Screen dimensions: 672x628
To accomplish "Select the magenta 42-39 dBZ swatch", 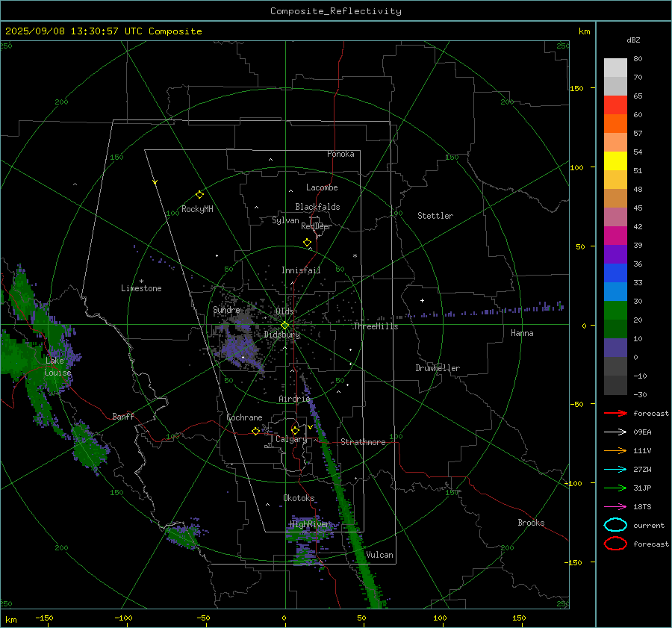I will 615,236.
